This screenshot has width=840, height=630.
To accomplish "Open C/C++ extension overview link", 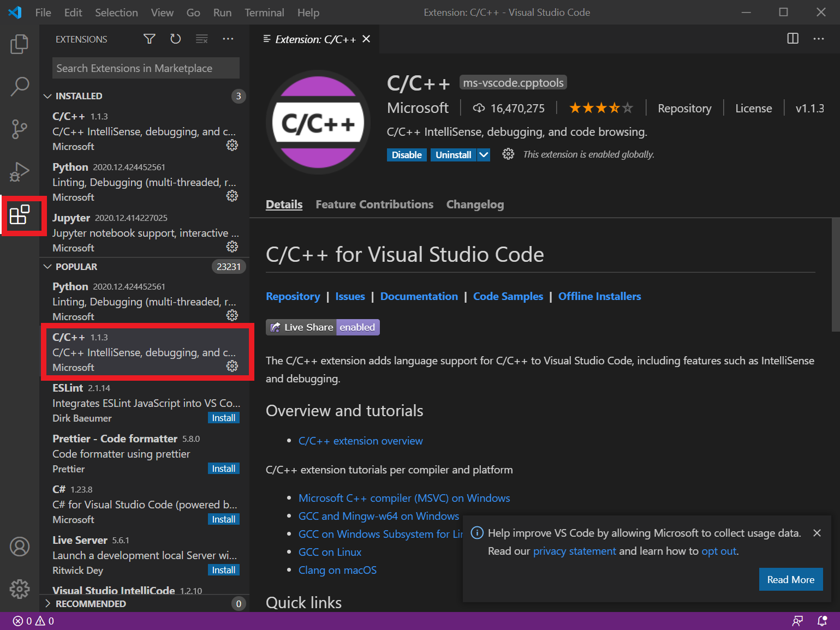I will [361, 441].
